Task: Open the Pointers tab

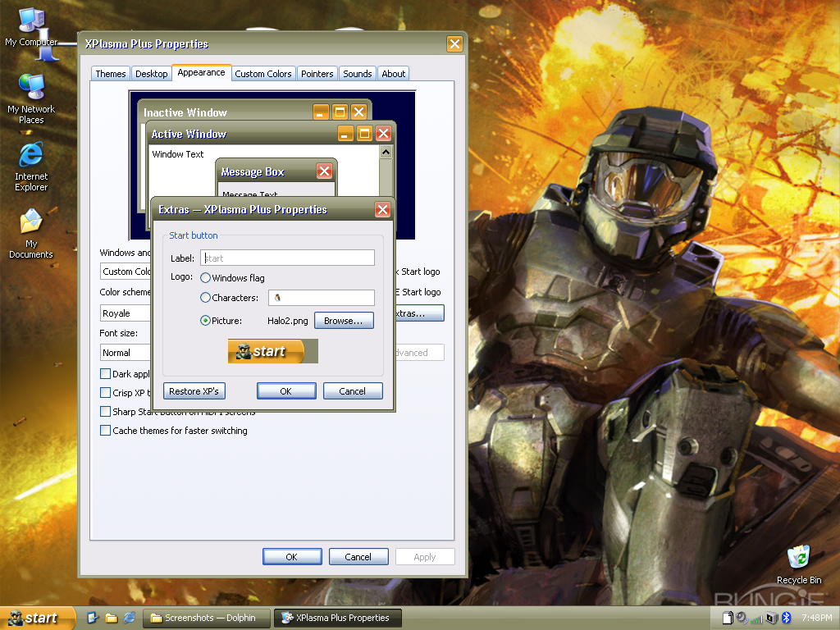Action: (x=317, y=73)
